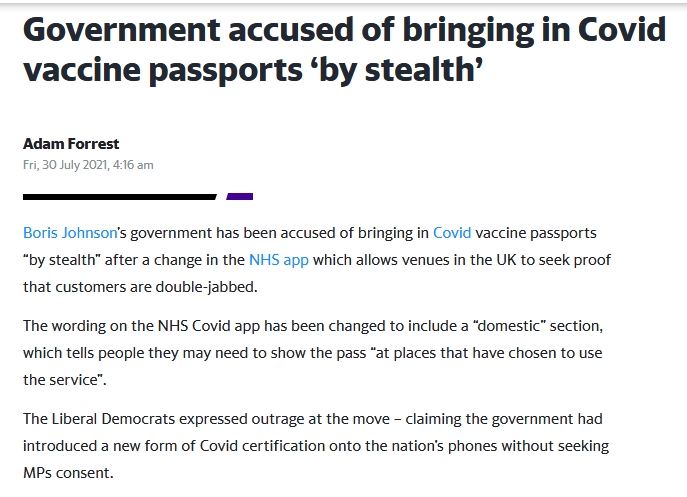The width and height of the screenshot is (687, 497).
Task: Open the Boris Johnson link
Action: [70, 233]
